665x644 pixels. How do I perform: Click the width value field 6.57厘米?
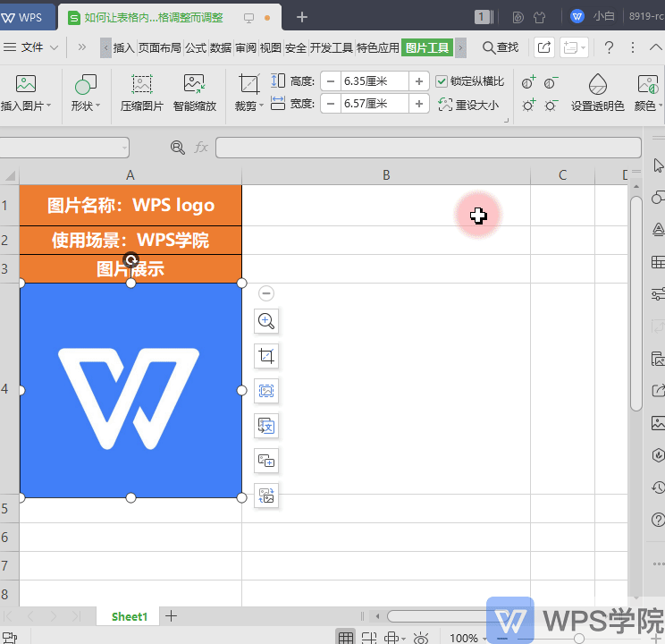tap(375, 104)
